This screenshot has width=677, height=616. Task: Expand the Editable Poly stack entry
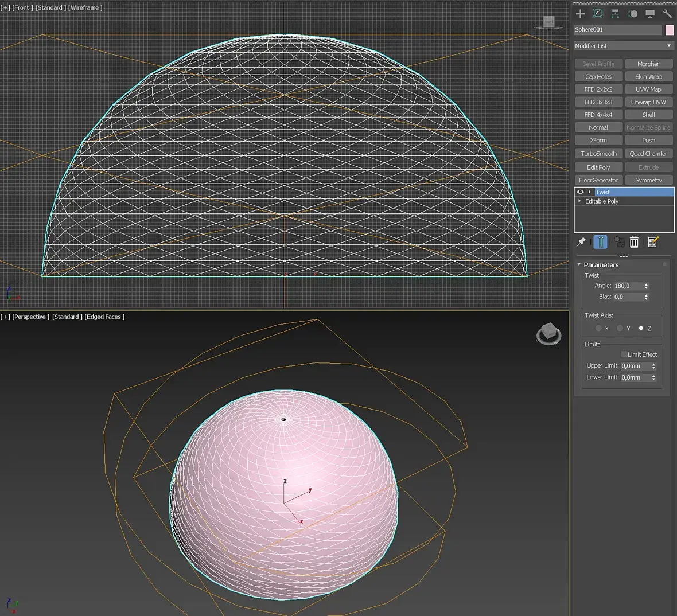[x=579, y=201]
